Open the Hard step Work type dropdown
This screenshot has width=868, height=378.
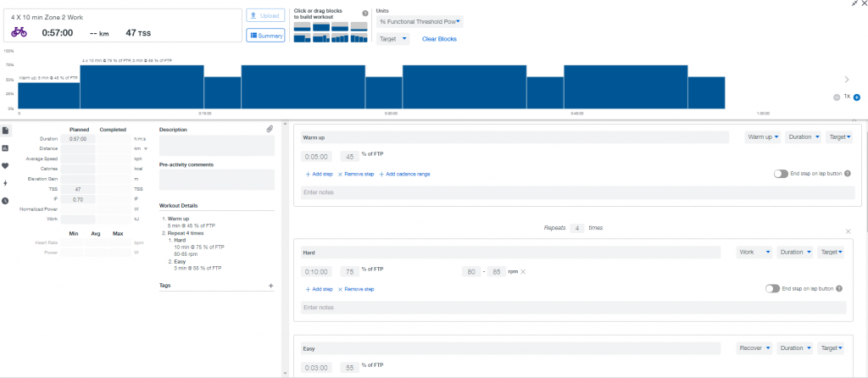click(754, 253)
